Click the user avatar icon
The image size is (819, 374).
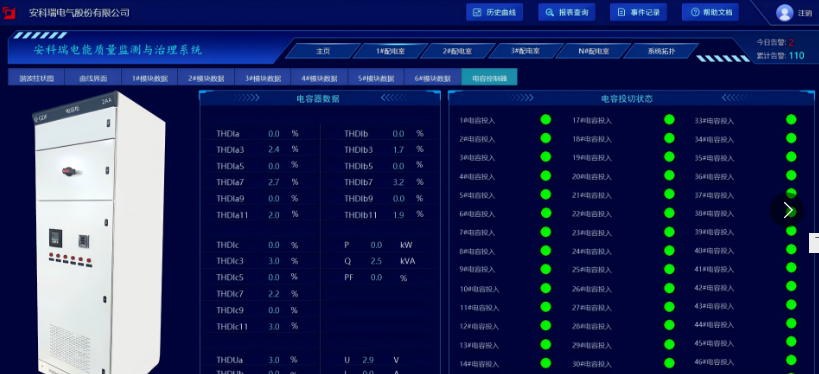(x=784, y=13)
